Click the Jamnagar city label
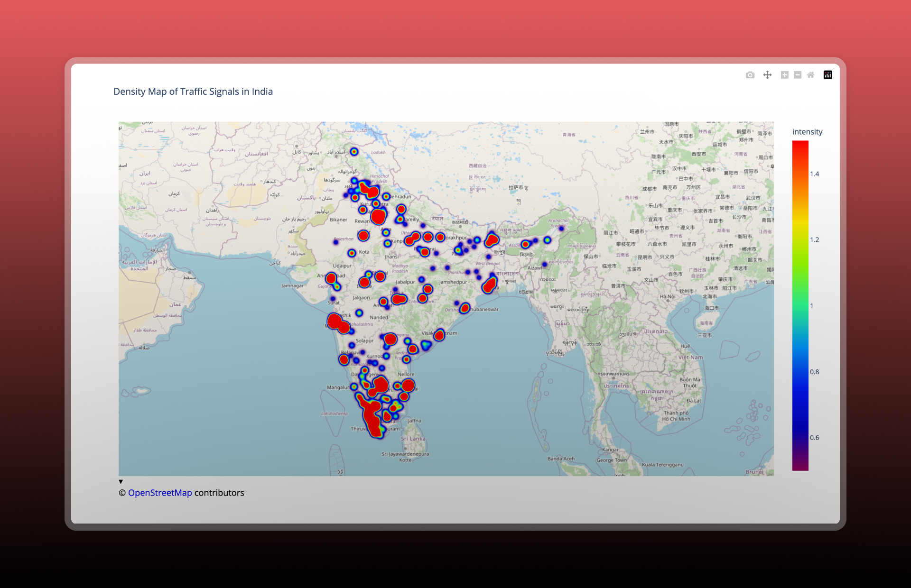 point(292,285)
